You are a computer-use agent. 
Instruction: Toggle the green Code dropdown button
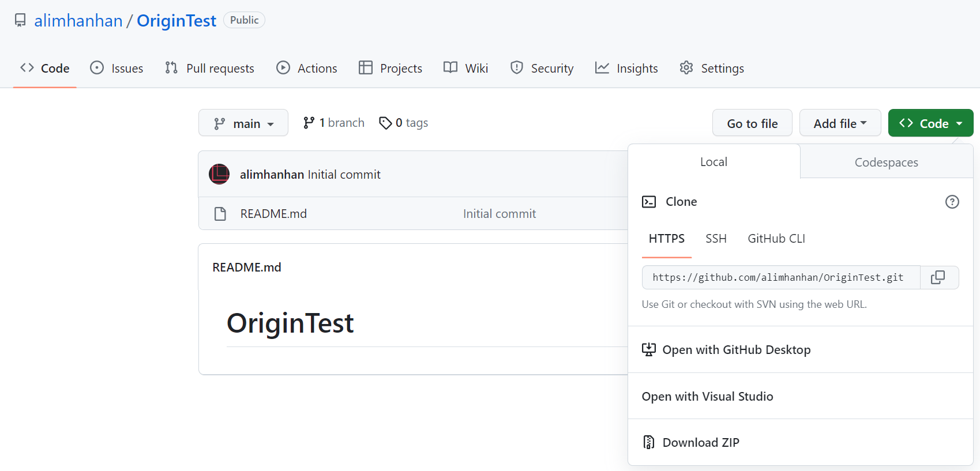tap(931, 123)
